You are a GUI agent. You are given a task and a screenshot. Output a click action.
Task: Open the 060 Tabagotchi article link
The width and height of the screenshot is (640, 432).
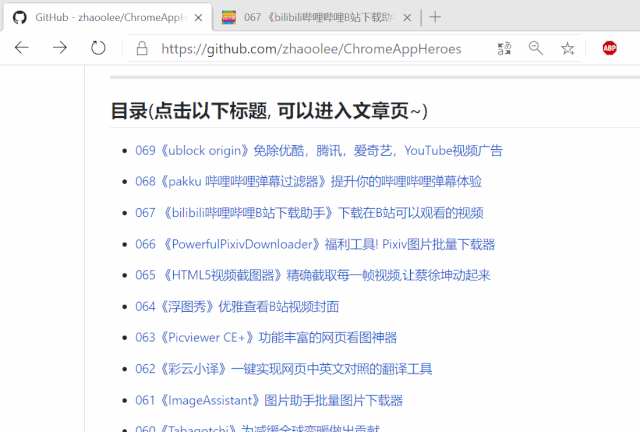258,428
